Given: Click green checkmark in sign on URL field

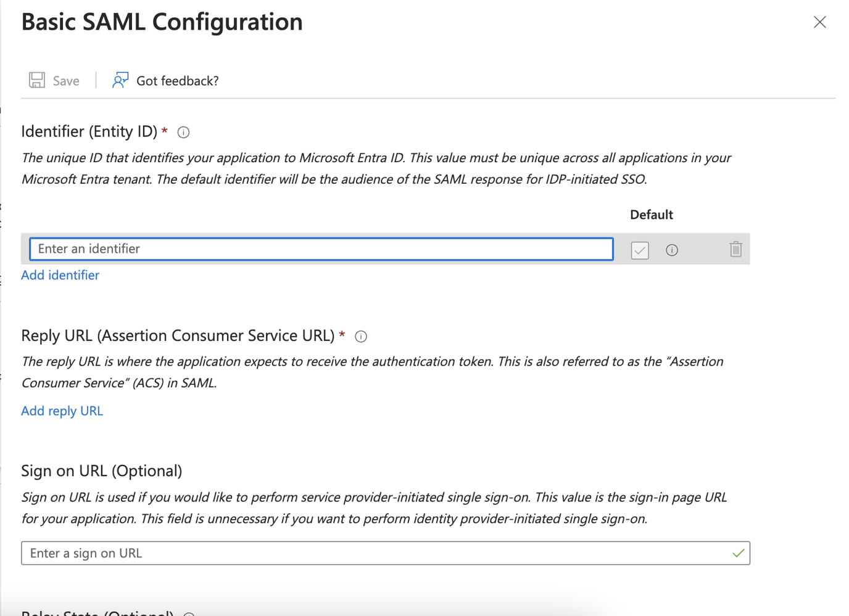Looking at the screenshot, I should [x=738, y=553].
